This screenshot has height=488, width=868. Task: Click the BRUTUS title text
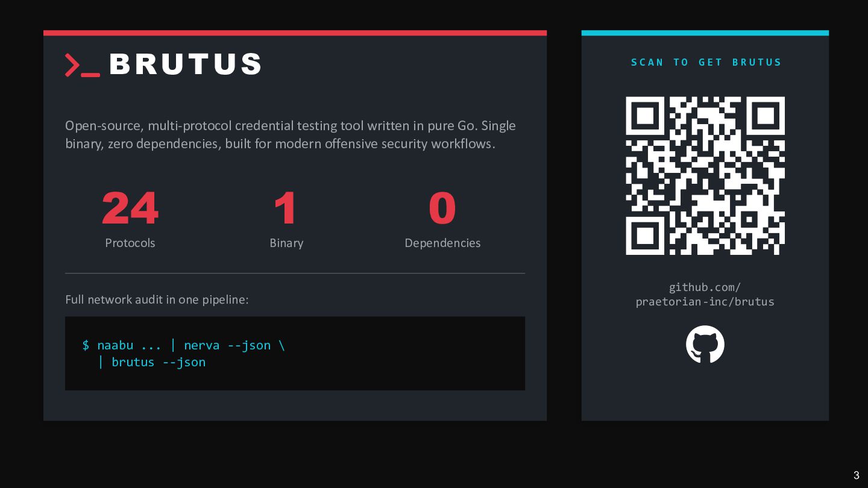click(186, 64)
